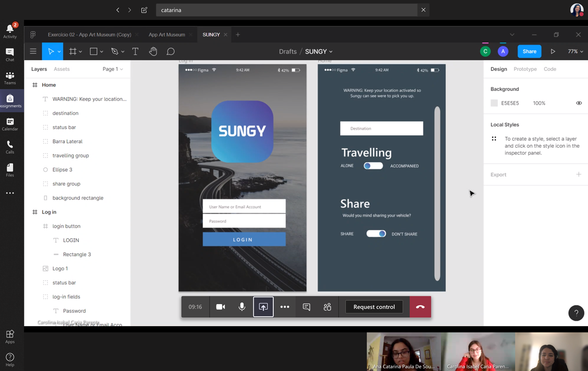Toggle background visibility eye icon
Viewport: 588px width, 371px height.
[x=578, y=103]
